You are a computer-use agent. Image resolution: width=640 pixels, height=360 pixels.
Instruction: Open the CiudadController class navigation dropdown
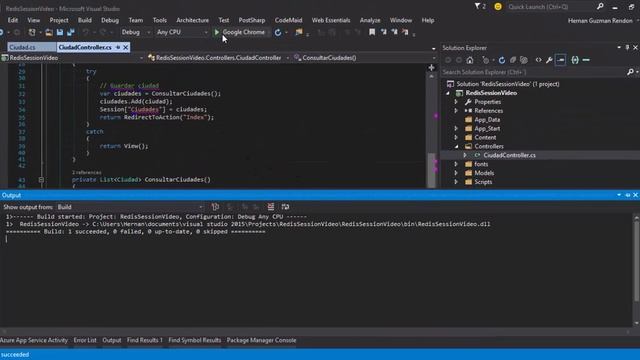coord(218,58)
